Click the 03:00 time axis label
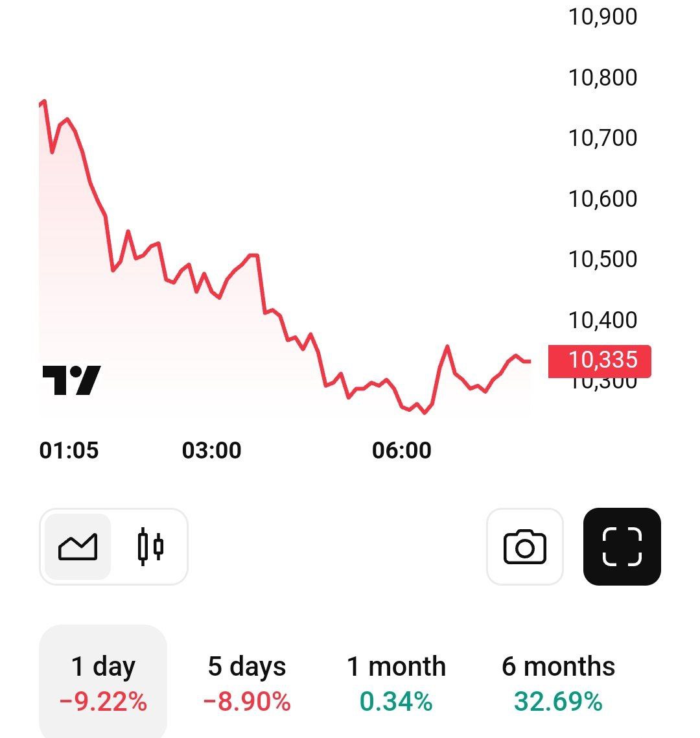The image size is (700, 738). pyautogui.click(x=211, y=450)
